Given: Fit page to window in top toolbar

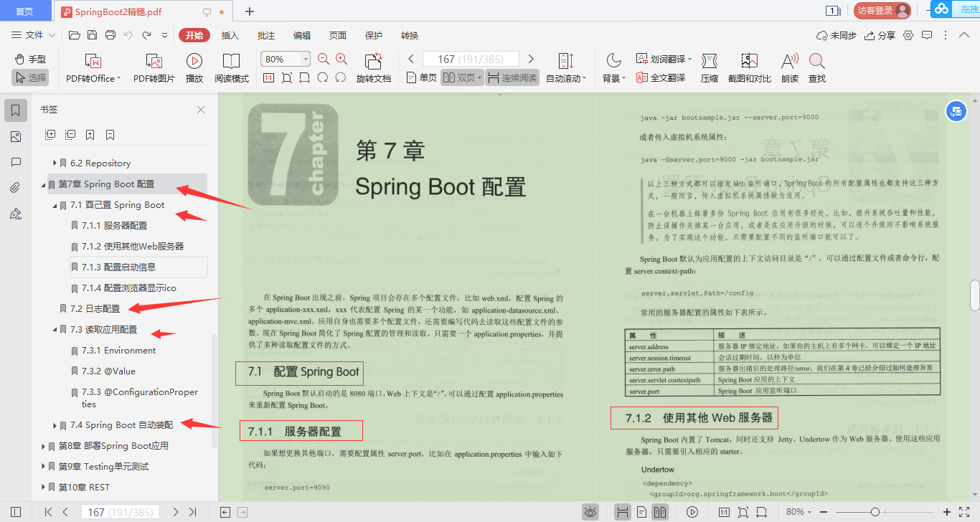Looking at the screenshot, I should pyautogui.click(x=287, y=77).
